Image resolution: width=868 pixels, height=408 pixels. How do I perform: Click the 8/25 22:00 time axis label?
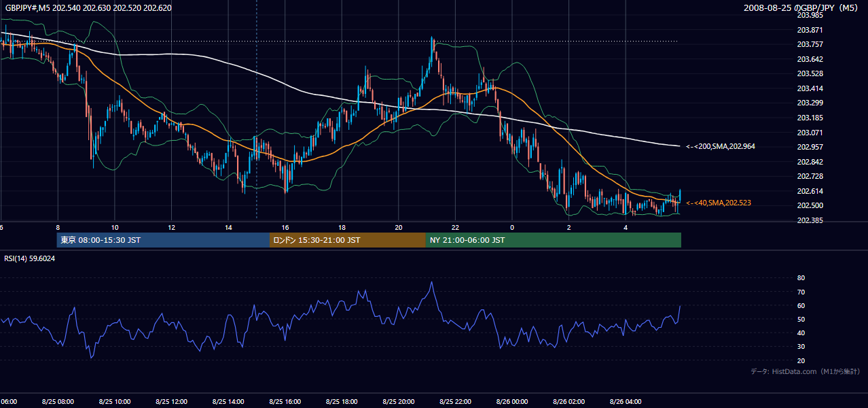455,402
